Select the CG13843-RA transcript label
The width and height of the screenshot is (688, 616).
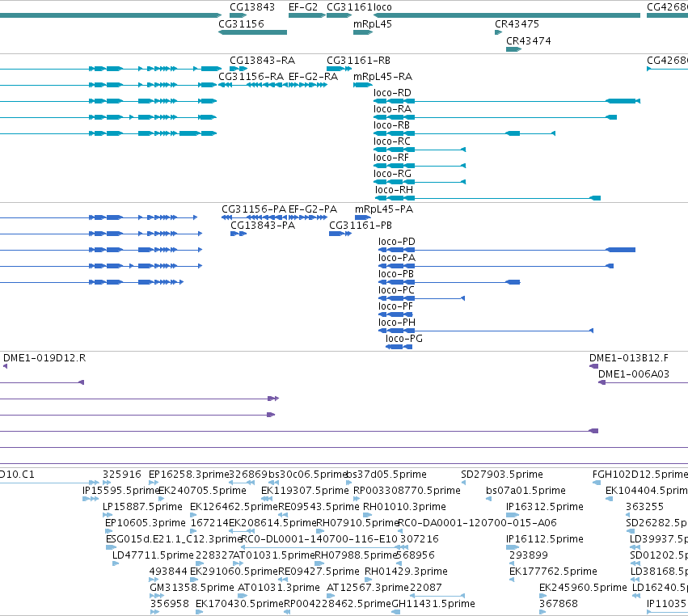tap(263, 60)
